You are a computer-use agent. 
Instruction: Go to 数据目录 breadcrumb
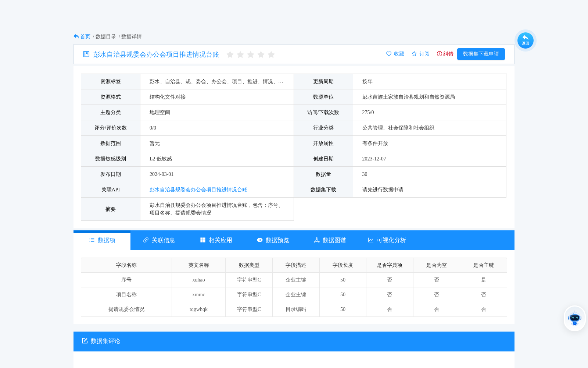[x=106, y=36]
